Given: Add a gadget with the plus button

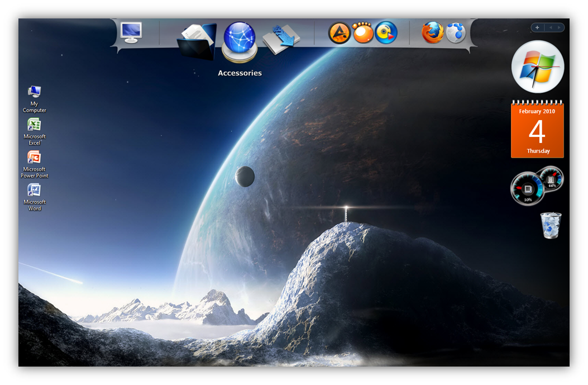Looking at the screenshot, I should tap(537, 27).
